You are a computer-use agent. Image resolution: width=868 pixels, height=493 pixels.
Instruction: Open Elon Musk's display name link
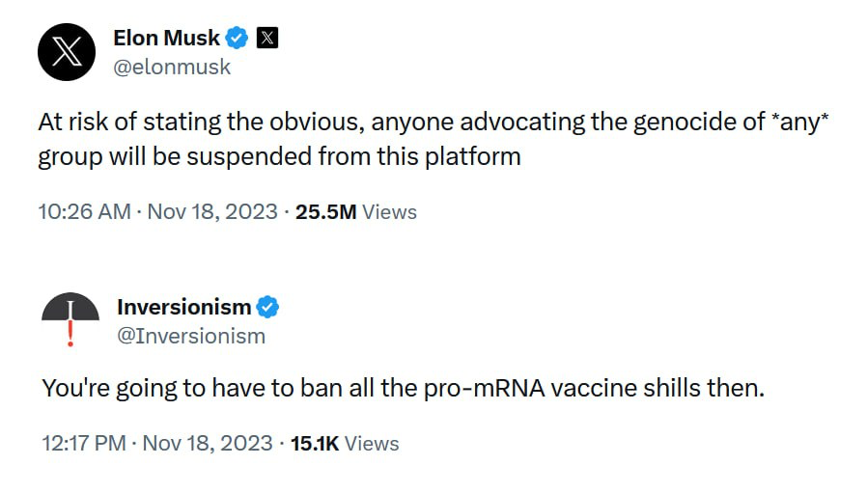pyautogui.click(x=166, y=39)
